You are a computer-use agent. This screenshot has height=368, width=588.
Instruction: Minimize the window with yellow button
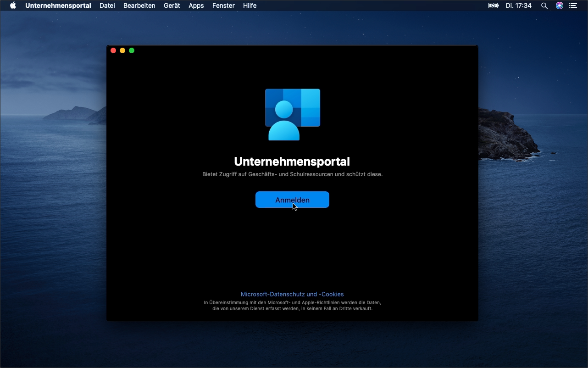point(122,50)
